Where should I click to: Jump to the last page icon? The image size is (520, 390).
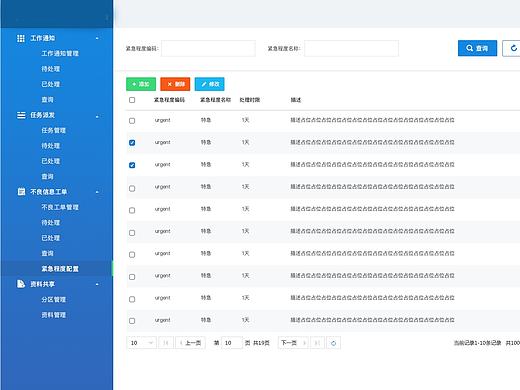[317, 343]
